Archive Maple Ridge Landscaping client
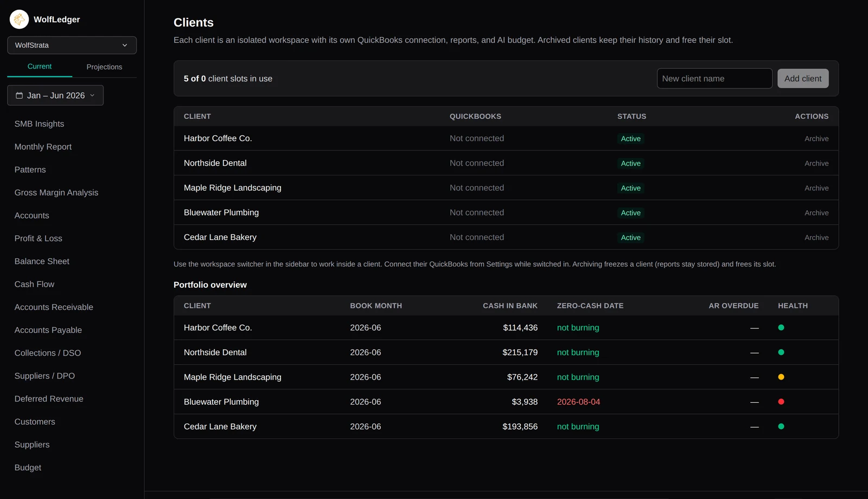This screenshot has width=868, height=499. (x=816, y=188)
